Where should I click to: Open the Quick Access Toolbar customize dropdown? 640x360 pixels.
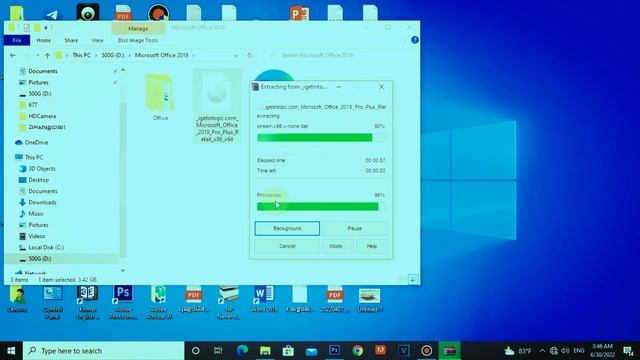[x=46, y=28]
